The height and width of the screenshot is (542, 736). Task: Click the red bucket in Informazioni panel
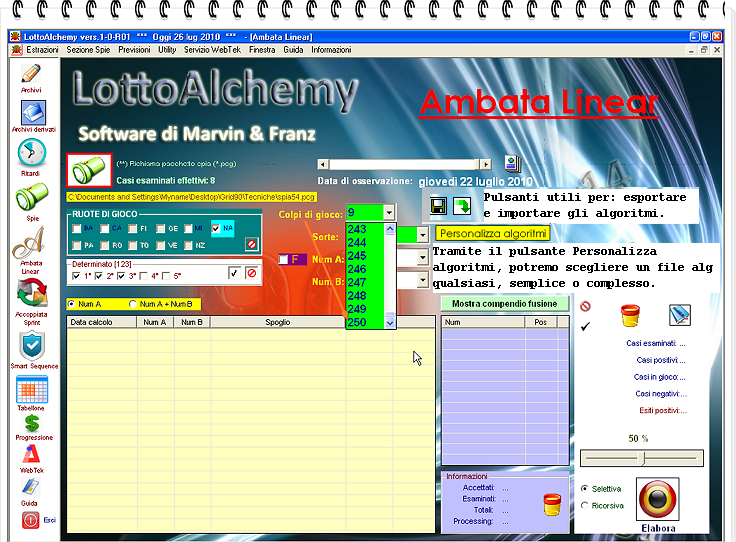click(x=552, y=505)
